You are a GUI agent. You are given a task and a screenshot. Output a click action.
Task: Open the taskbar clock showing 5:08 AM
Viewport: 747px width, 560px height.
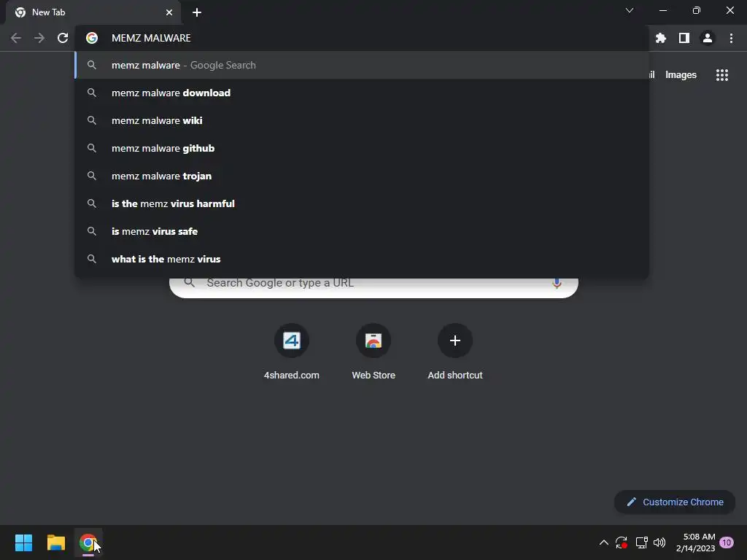point(695,542)
